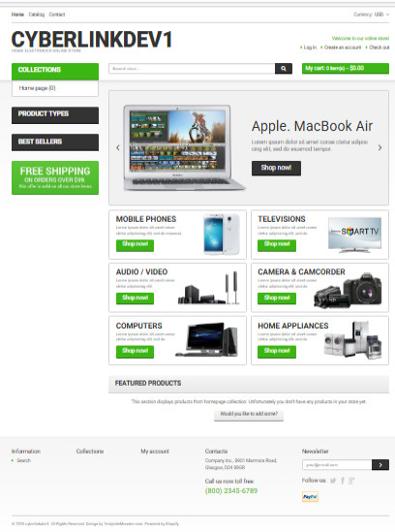Click the Free Shipping banner
Screen dimensions: 395x532
[55, 177]
